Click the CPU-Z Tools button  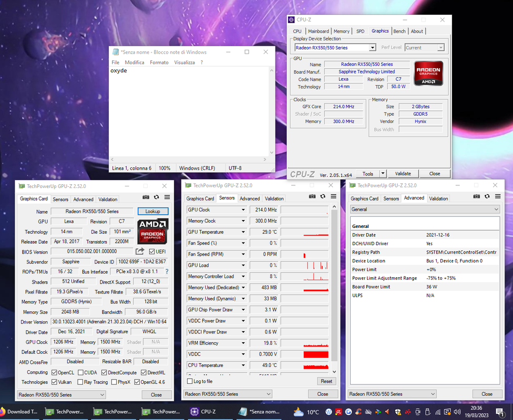368,174
